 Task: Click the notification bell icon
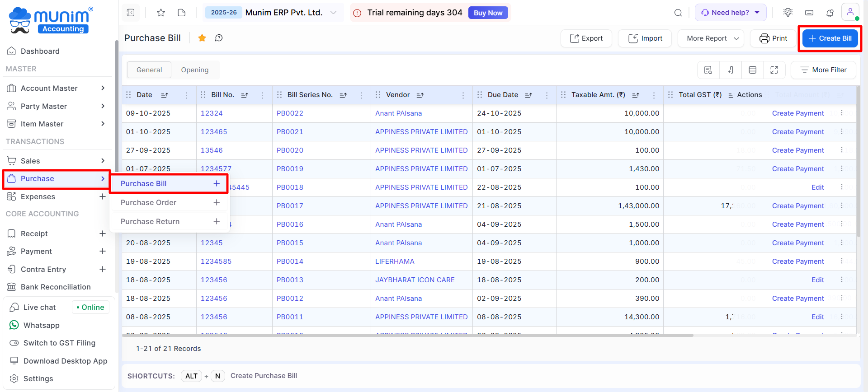click(x=830, y=13)
